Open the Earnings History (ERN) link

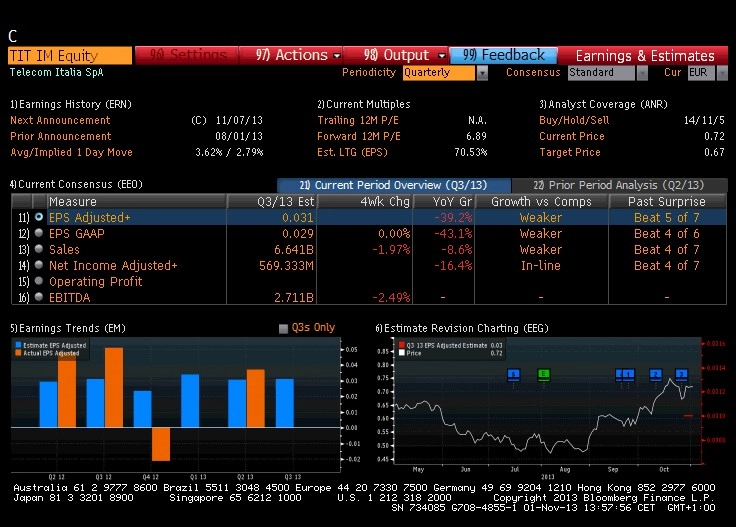pyautogui.click(x=71, y=104)
